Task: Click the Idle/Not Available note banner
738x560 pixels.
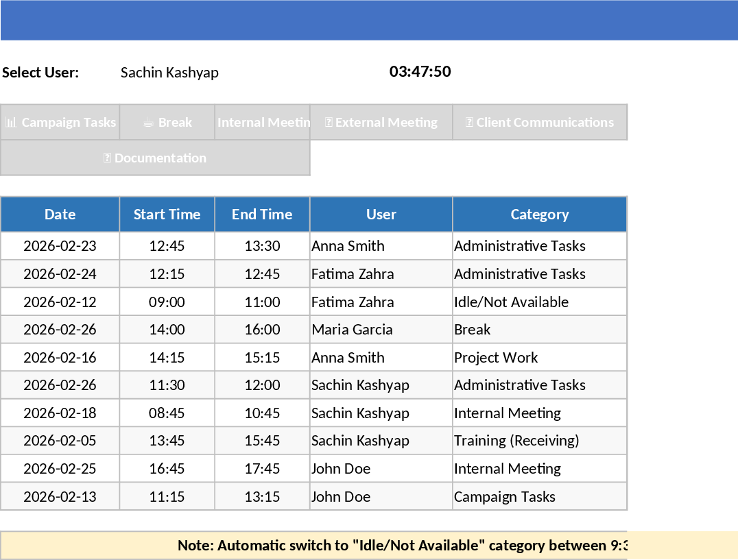Action: click(x=369, y=546)
